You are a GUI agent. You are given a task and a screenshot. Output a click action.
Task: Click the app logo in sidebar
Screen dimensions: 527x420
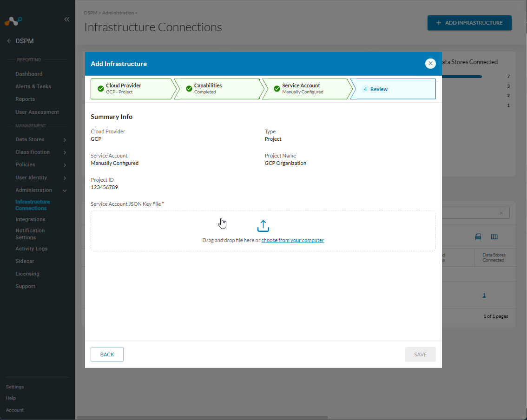point(13,21)
